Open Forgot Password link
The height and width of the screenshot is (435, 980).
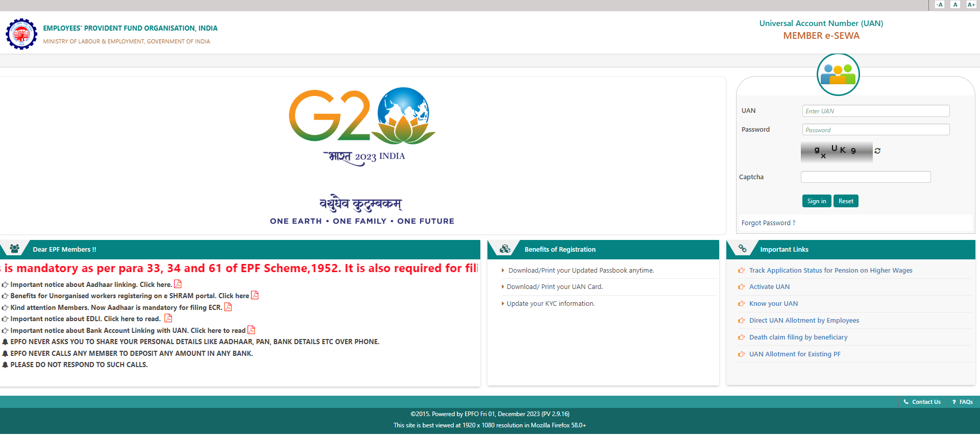click(x=768, y=223)
